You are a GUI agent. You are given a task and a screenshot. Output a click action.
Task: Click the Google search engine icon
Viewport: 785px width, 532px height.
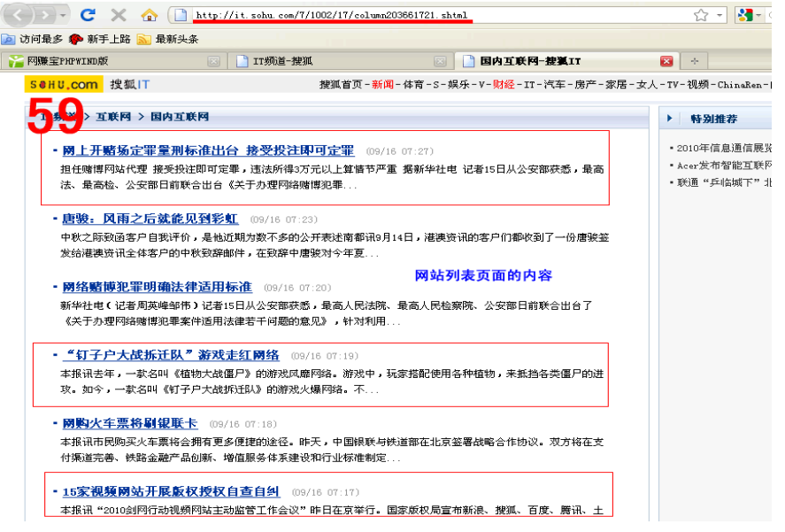745,15
